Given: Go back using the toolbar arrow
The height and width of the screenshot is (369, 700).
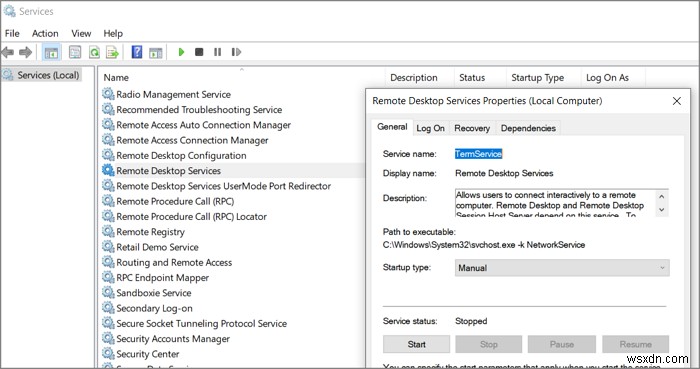Looking at the screenshot, I should [8, 52].
